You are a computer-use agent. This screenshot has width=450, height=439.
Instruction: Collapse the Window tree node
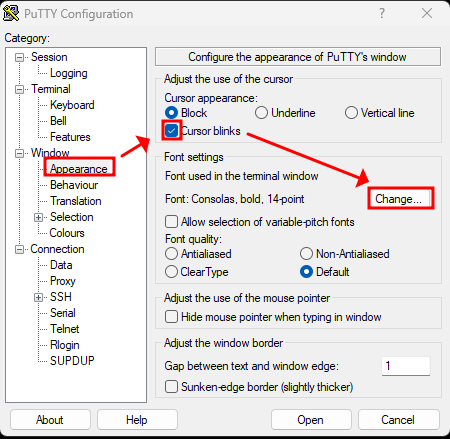coord(19,153)
